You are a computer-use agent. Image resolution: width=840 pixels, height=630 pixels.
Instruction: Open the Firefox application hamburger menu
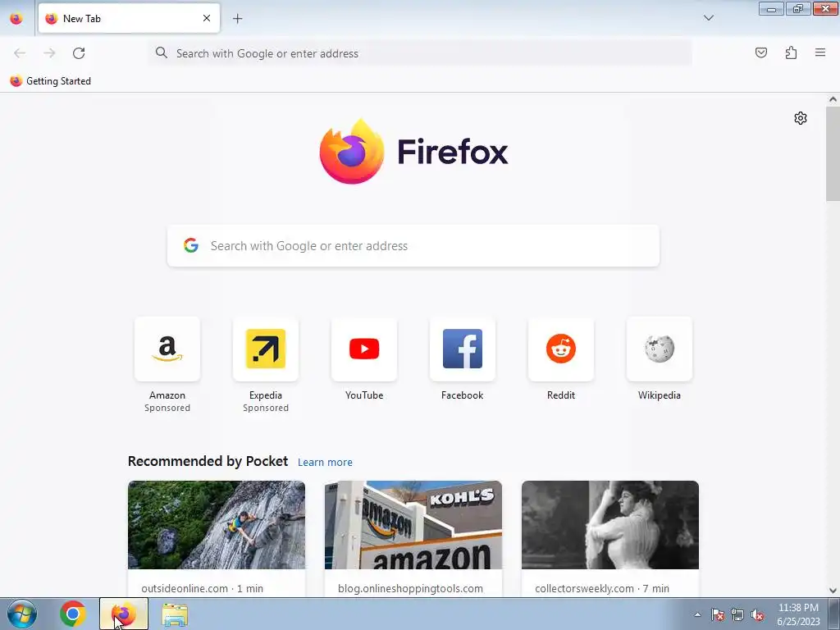(x=820, y=52)
